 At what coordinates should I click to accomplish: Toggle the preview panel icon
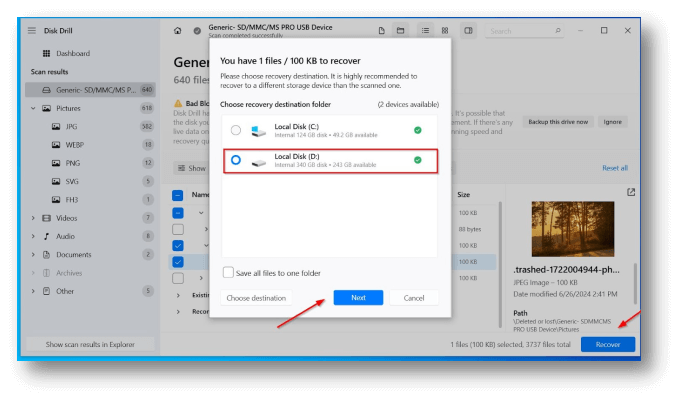coord(468,30)
